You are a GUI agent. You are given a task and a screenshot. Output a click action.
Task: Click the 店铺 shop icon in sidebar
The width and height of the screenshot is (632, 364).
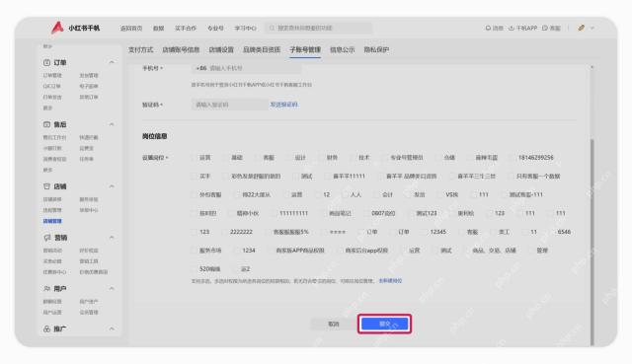[x=46, y=186]
